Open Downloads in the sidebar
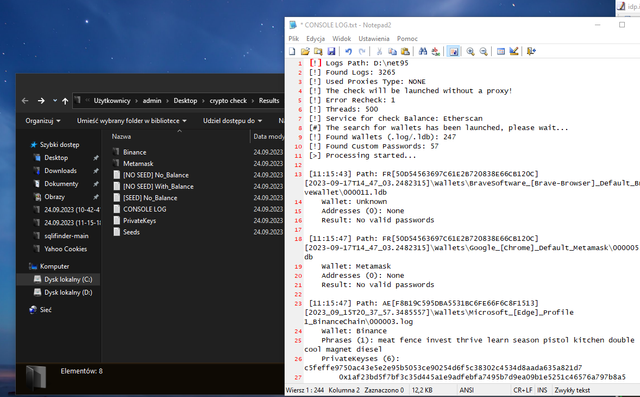Image resolution: width=640 pixels, height=397 pixels. pyautogui.click(x=60, y=171)
